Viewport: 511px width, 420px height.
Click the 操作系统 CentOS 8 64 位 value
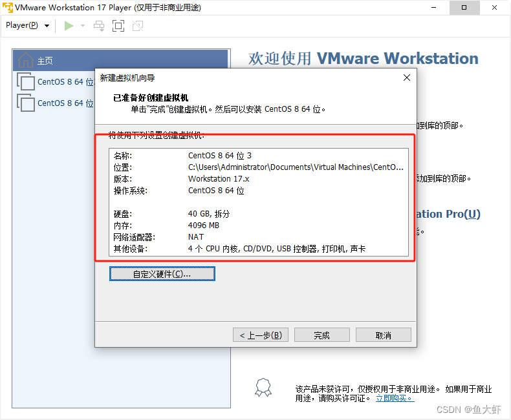tap(216, 191)
